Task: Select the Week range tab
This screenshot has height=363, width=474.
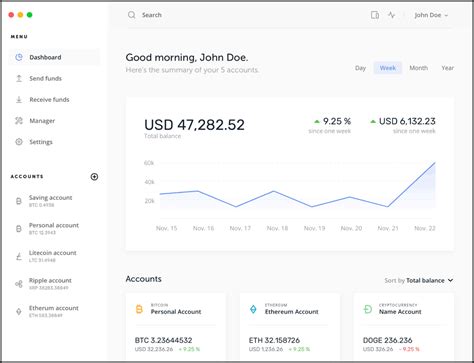Action: (388, 68)
